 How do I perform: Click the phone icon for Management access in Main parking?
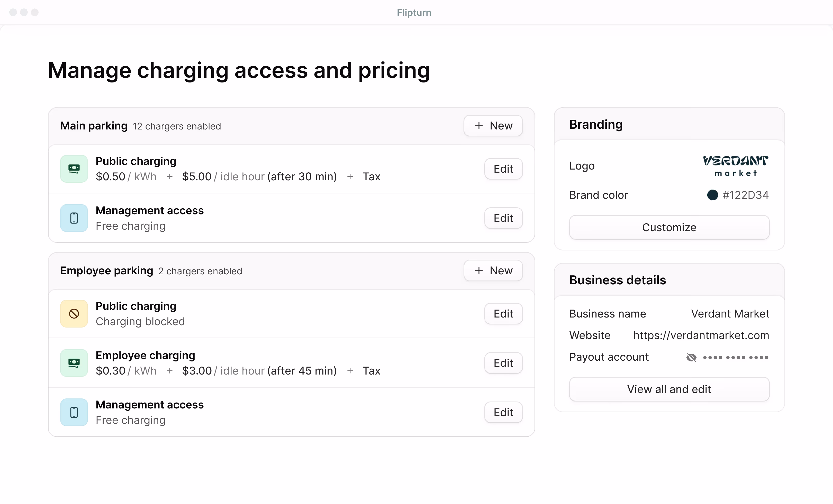pyautogui.click(x=74, y=218)
